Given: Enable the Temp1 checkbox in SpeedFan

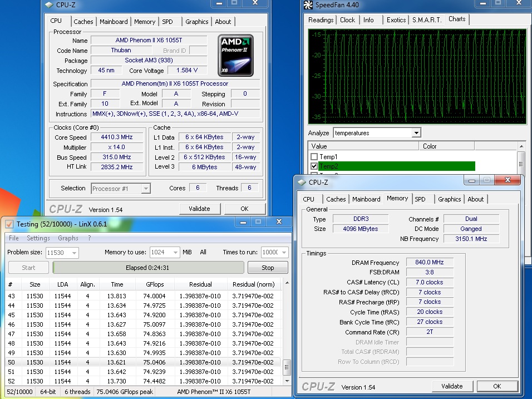Looking at the screenshot, I should [x=314, y=157].
